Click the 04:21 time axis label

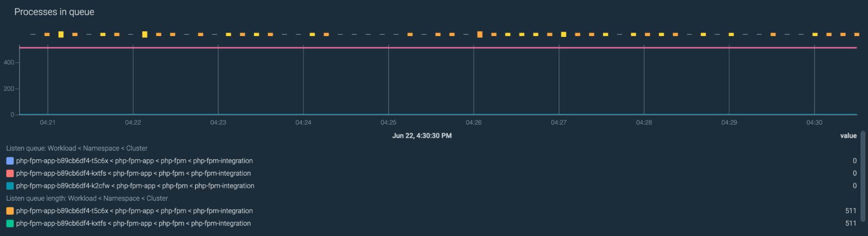pyautogui.click(x=48, y=123)
